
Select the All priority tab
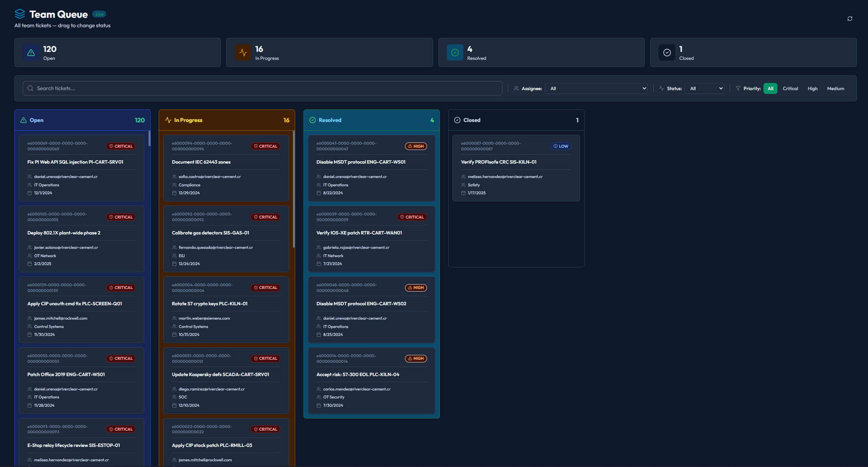pos(770,88)
